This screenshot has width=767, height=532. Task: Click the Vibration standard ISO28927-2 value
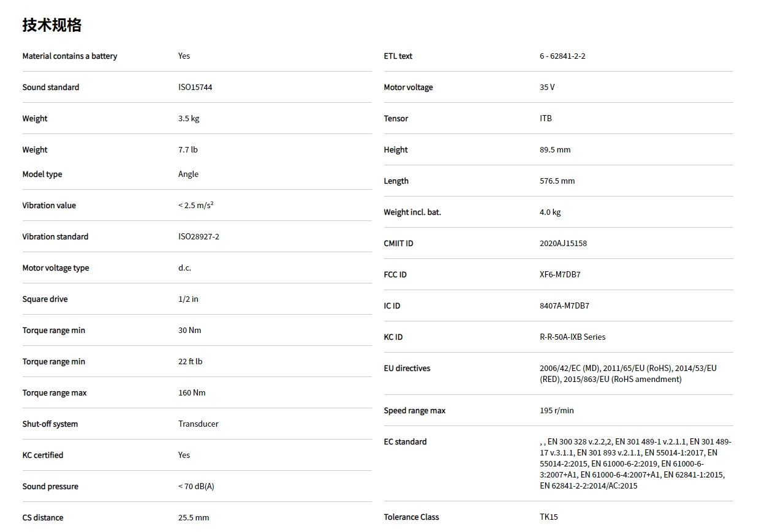[198, 237]
